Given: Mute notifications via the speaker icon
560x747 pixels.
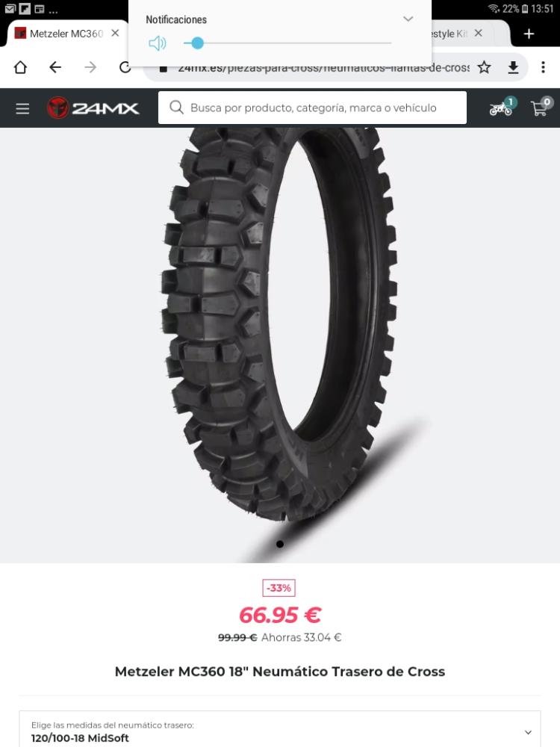Looking at the screenshot, I should point(157,43).
